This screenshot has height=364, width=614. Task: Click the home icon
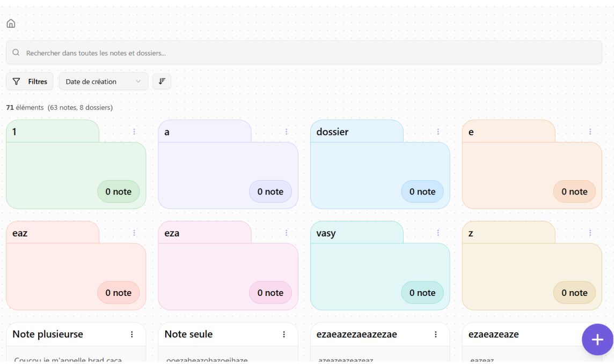[11, 23]
